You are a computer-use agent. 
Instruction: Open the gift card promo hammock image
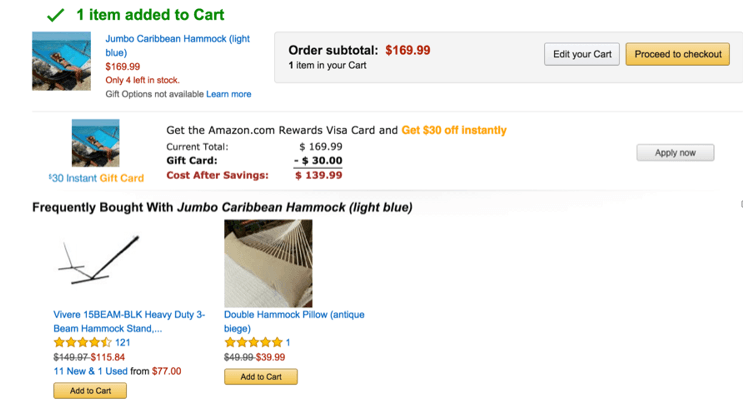95,143
